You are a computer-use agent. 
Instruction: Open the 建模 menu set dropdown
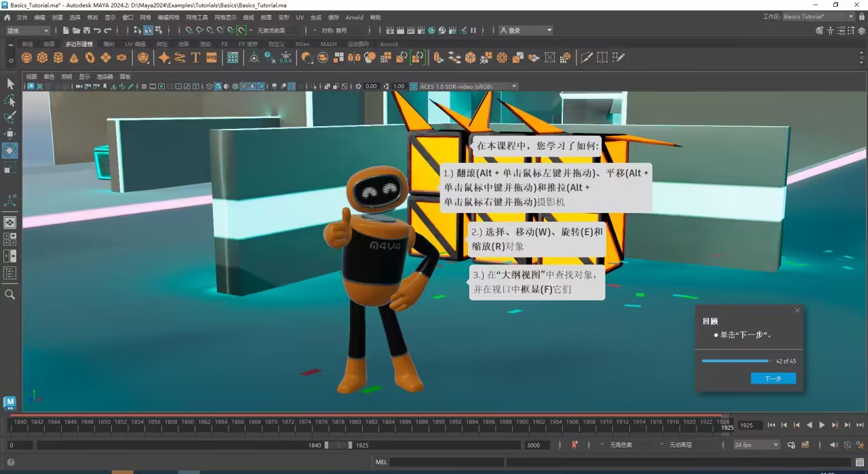27,31
